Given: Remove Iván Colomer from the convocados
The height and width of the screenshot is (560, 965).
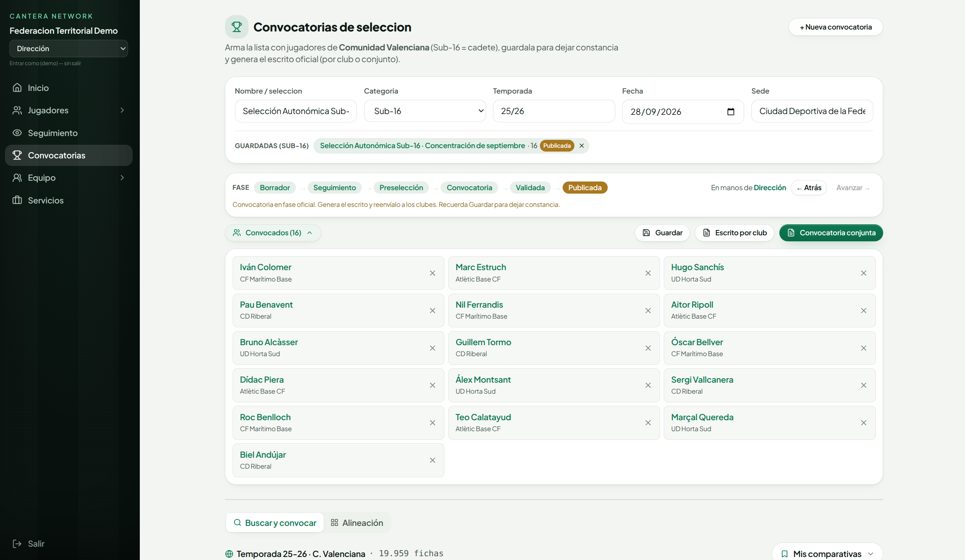Looking at the screenshot, I should tap(432, 273).
